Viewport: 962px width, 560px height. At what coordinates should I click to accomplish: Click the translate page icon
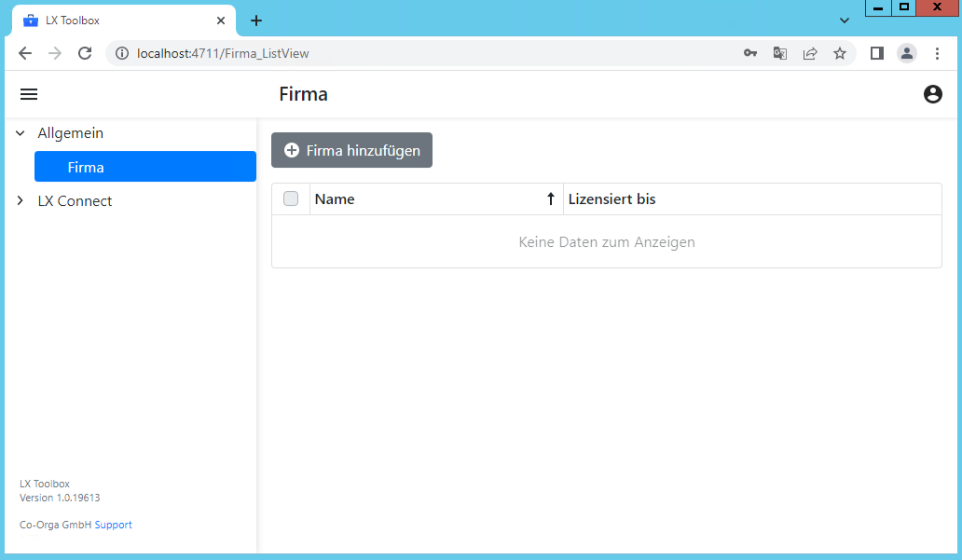[779, 53]
